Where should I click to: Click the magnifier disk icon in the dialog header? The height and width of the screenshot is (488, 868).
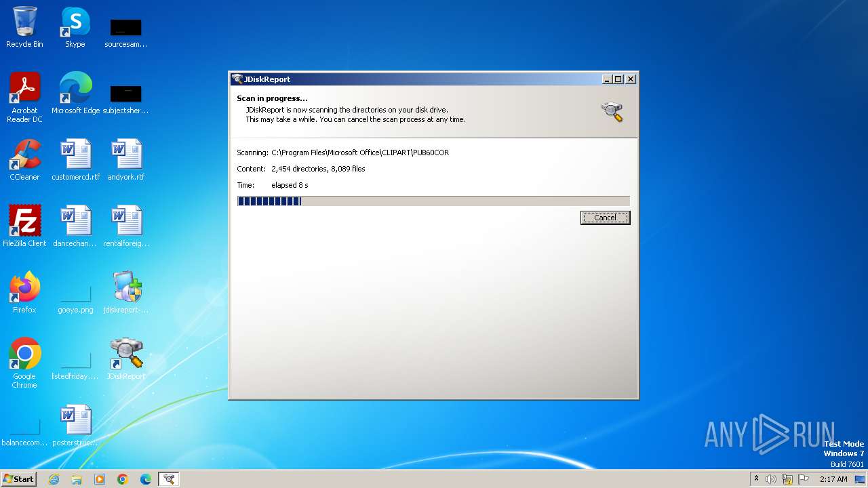click(x=612, y=111)
